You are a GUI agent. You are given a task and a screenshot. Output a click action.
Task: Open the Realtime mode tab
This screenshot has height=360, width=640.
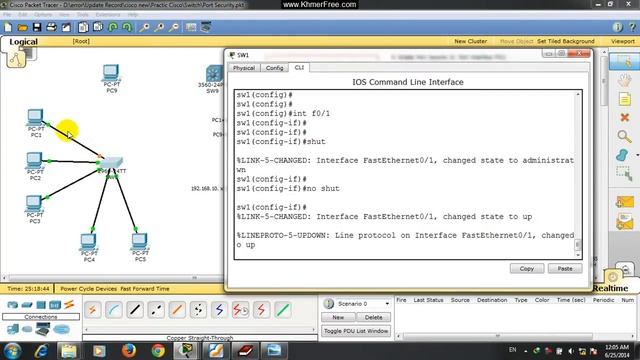(x=610, y=288)
